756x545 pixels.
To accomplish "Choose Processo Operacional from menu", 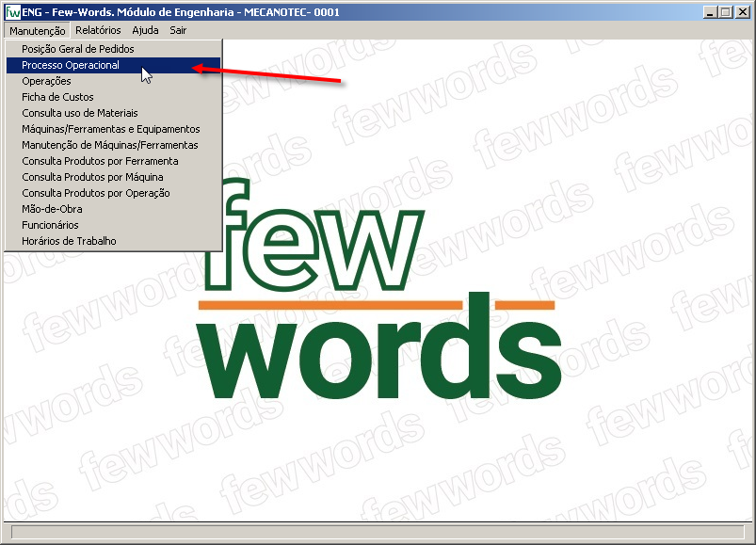I will [x=113, y=65].
